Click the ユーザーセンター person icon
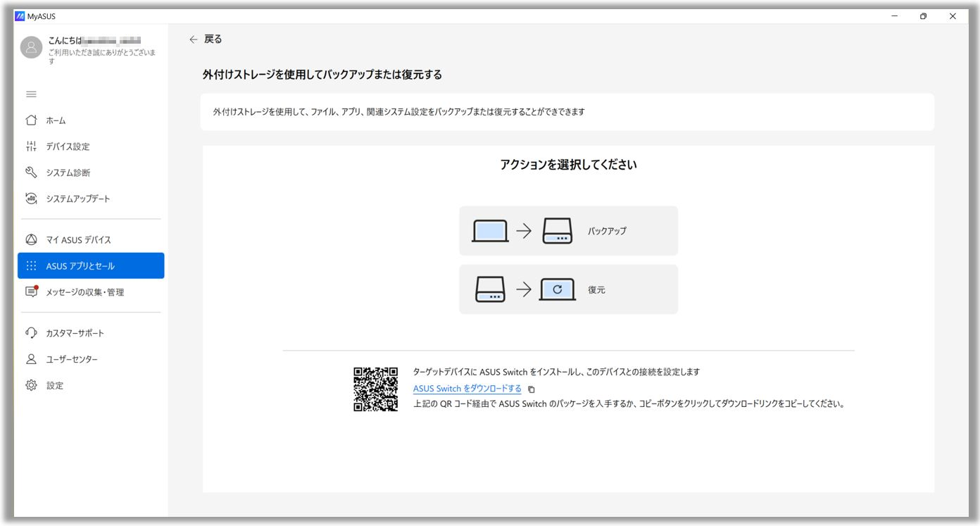980x526 pixels. tap(31, 359)
